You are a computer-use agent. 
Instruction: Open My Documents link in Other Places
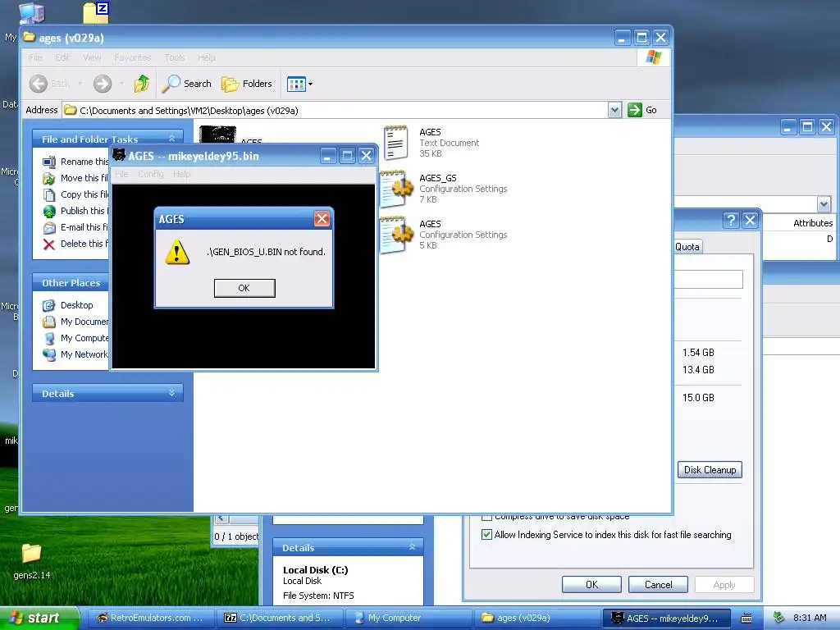pyautogui.click(x=84, y=322)
